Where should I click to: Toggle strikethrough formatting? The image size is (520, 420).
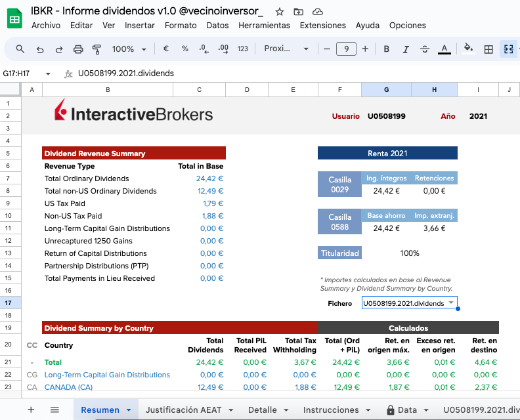tap(425, 49)
